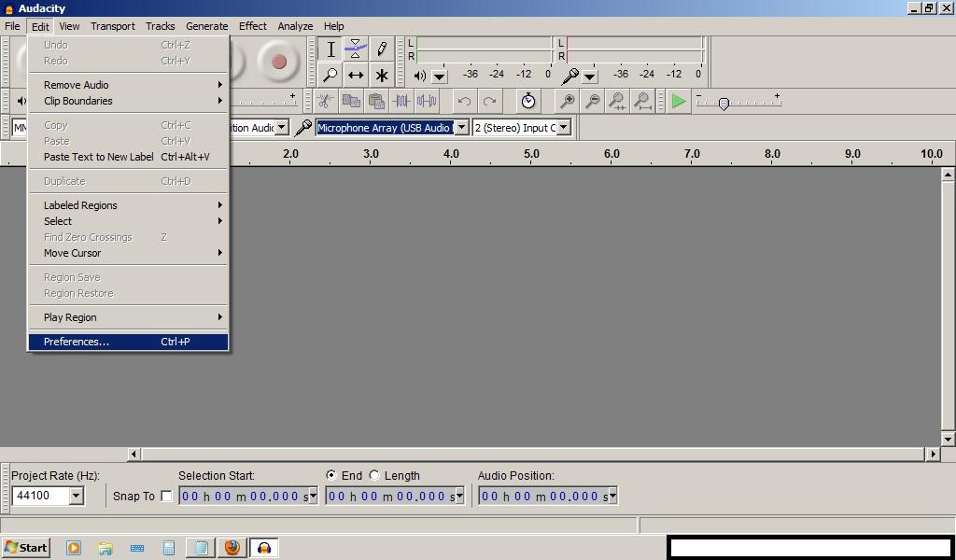Adjust the playback speed slider knob
This screenshot has height=560, width=956.
click(724, 104)
